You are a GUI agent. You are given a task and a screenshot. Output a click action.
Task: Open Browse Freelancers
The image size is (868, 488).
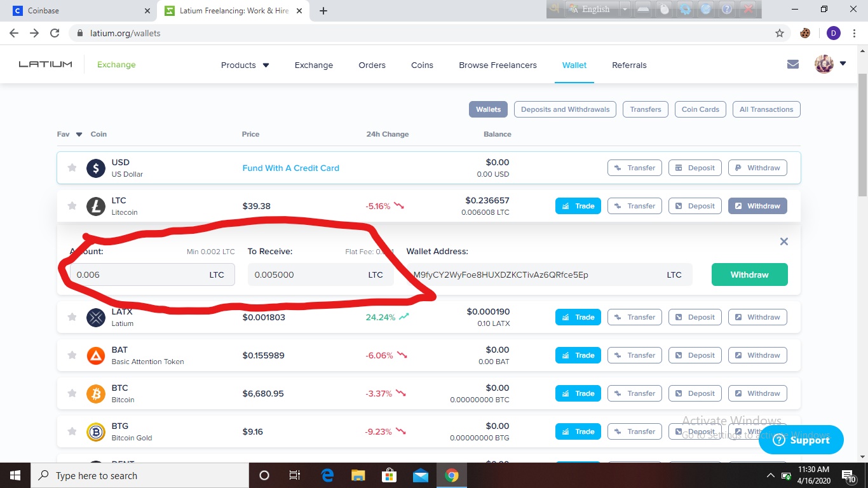498,65
